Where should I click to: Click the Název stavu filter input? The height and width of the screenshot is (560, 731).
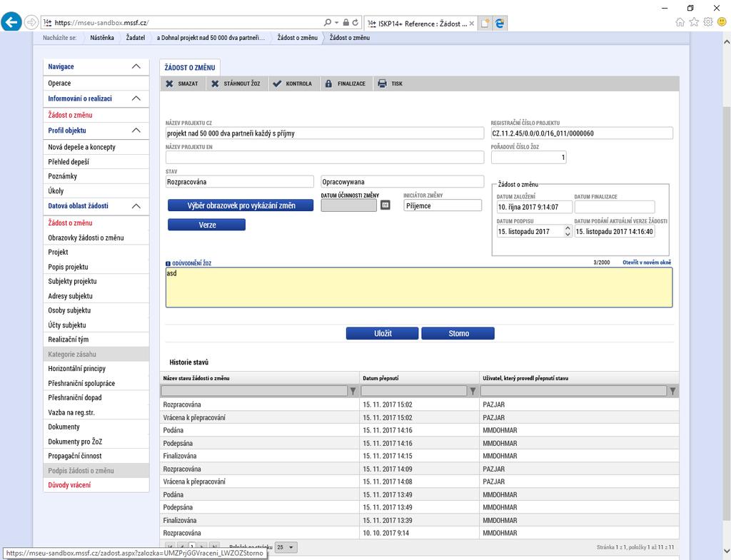(x=254, y=391)
